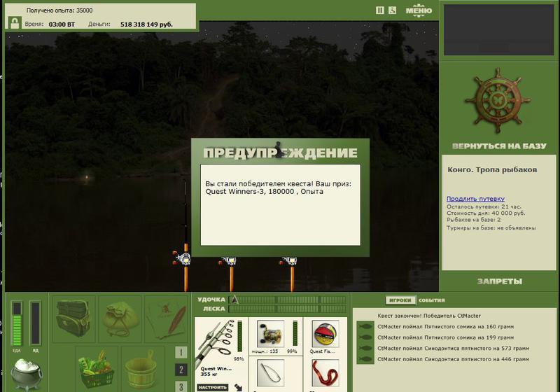The height and width of the screenshot is (392, 560).
Task: Click the Quest Fishing line spool slot
Action: click(325, 334)
